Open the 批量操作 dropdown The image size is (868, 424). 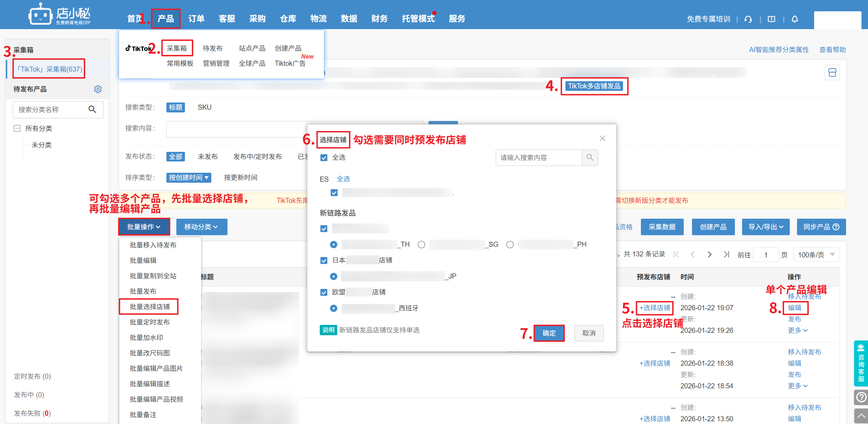pyautogui.click(x=144, y=227)
